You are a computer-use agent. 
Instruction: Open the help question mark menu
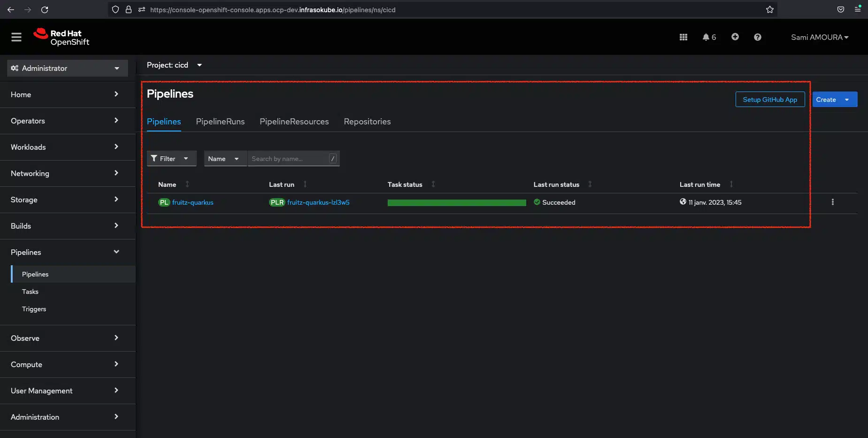click(758, 37)
